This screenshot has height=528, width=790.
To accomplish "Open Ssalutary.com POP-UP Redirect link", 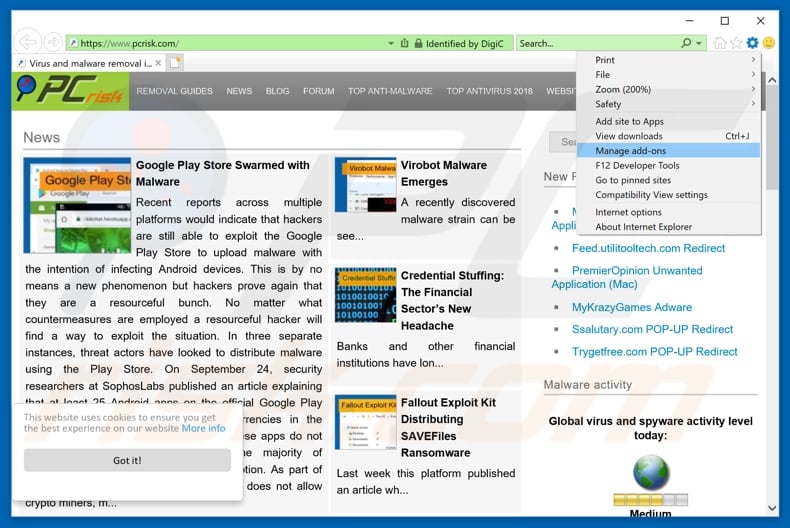I will (x=652, y=329).
